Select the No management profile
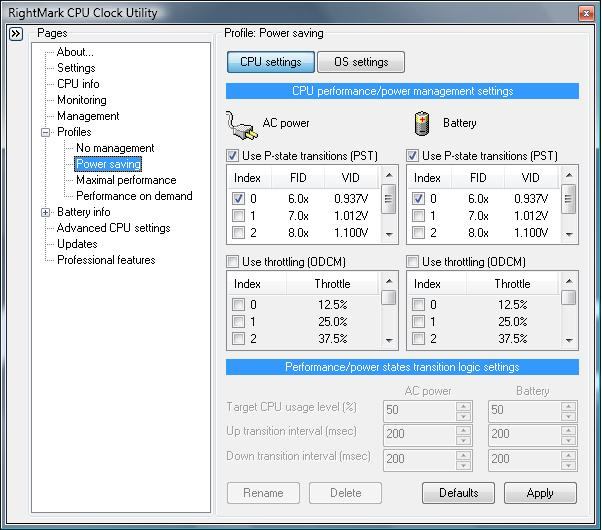The width and height of the screenshot is (602, 530). point(115,148)
